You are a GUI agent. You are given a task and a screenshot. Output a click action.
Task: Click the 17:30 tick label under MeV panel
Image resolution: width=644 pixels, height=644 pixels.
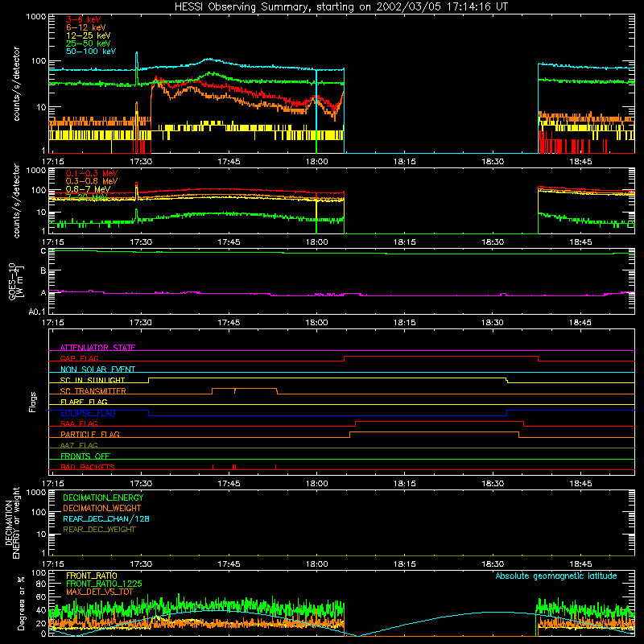[141, 242]
